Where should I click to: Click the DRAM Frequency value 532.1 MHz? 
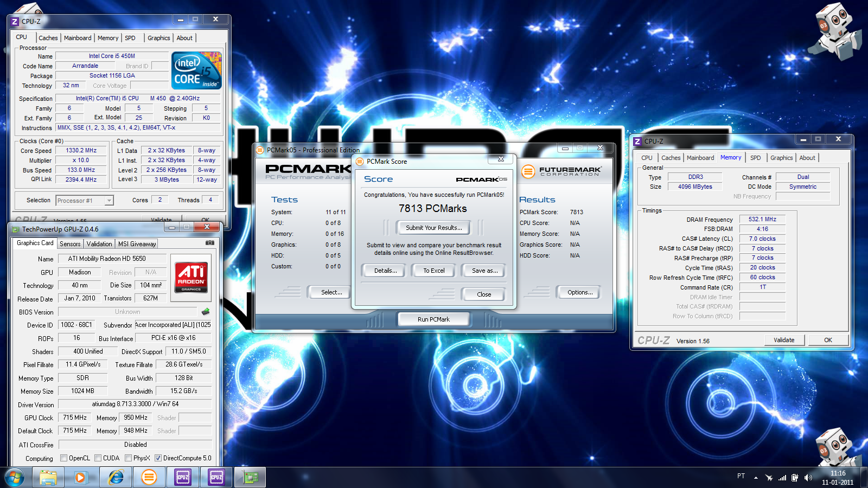coord(762,219)
